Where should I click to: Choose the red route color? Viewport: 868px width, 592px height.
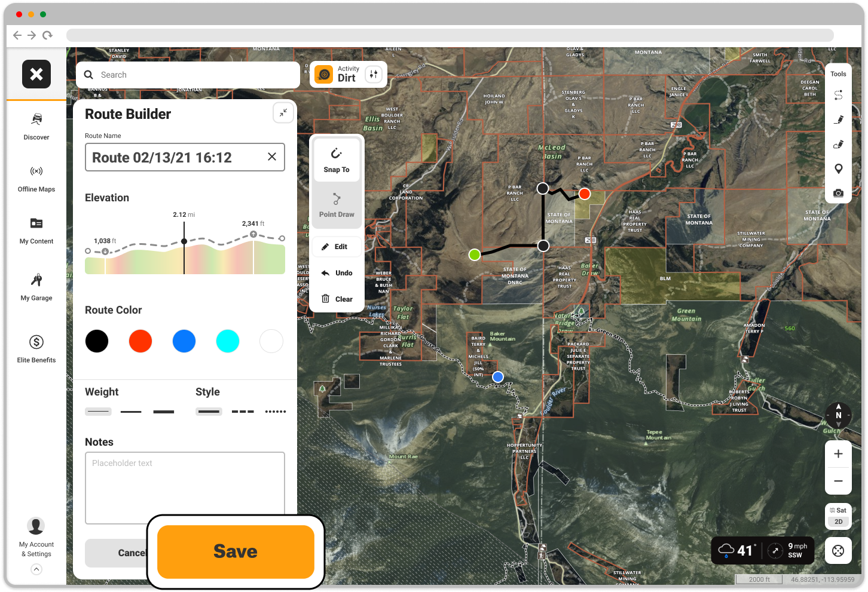point(140,341)
